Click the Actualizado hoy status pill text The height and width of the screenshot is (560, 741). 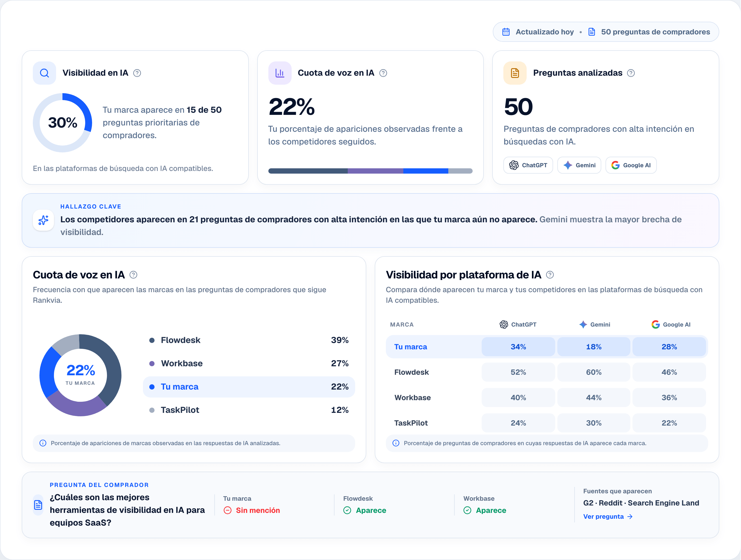pos(544,32)
